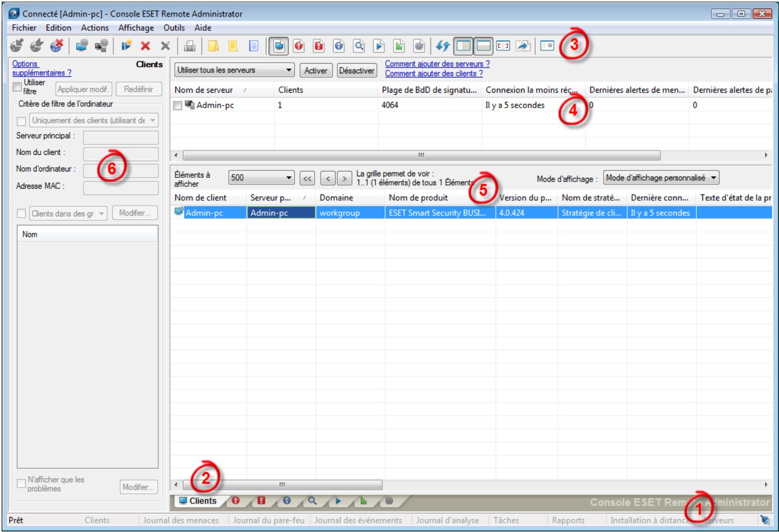Show Clients pane via toolbar monitor icon
The image size is (779, 532).
point(279,47)
